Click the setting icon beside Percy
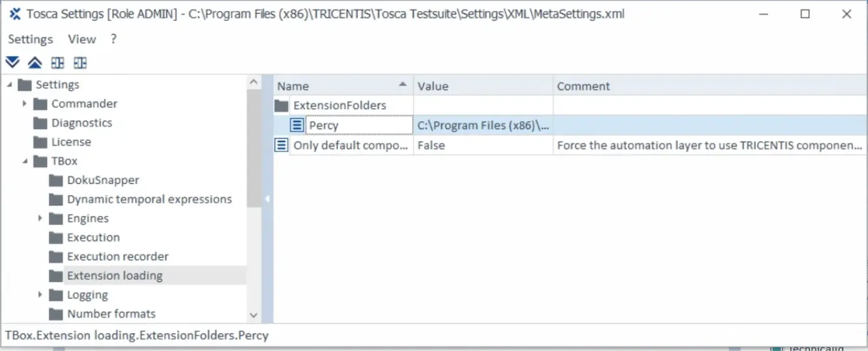868x351 pixels. click(x=297, y=125)
